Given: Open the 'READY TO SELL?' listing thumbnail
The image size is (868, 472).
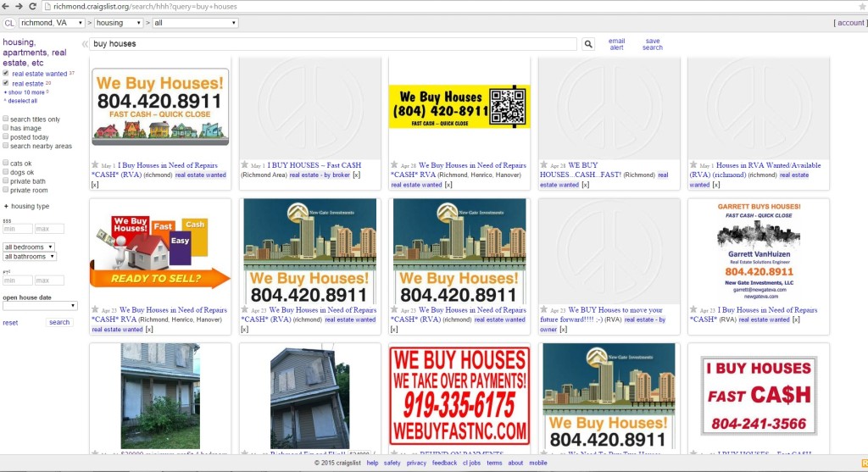Looking at the screenshot, I should coord(160,251).
